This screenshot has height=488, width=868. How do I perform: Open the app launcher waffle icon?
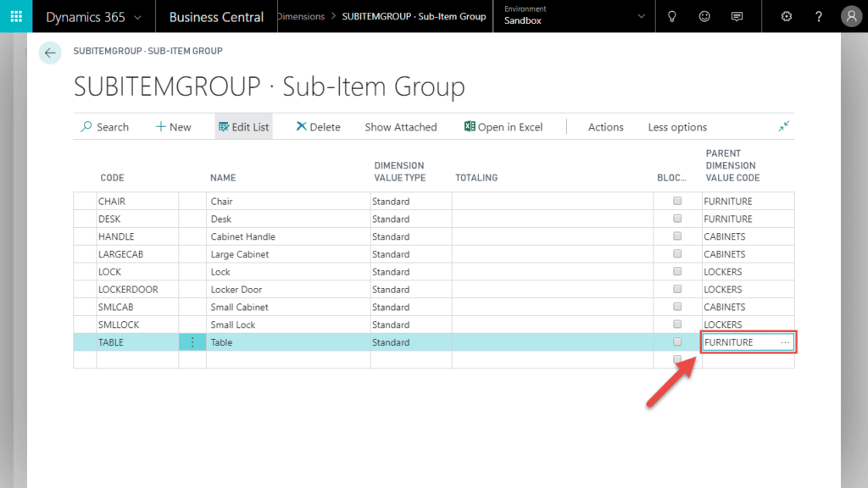click(x=16, y=16)
